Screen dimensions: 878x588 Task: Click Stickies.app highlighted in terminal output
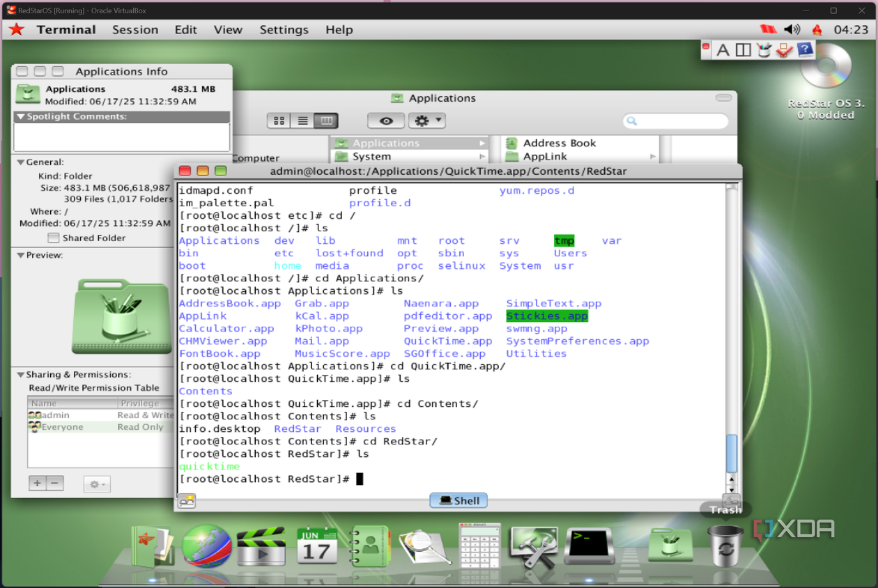click(x=547, y=316)
